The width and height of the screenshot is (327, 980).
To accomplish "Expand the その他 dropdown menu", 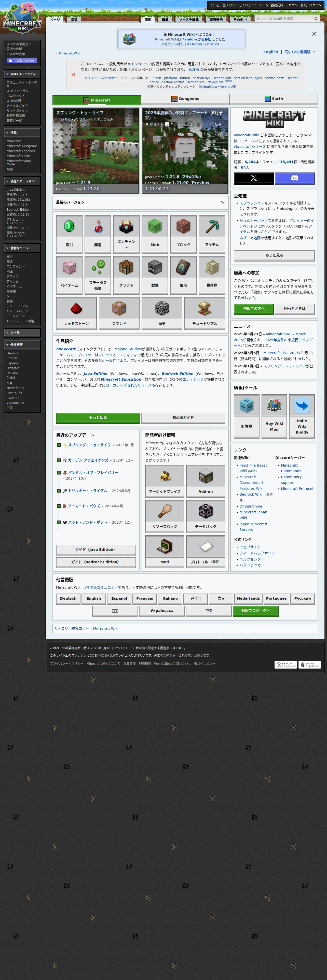I will [240, 19].
